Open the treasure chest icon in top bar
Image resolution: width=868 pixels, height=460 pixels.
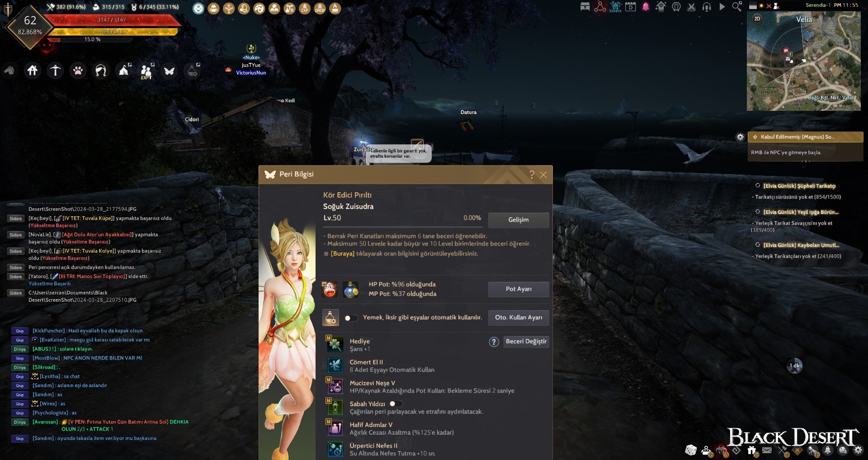(x=585, y=6)
